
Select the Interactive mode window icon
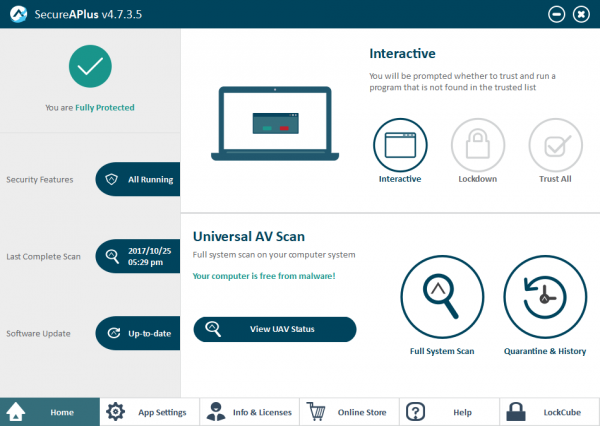point(400,145)
